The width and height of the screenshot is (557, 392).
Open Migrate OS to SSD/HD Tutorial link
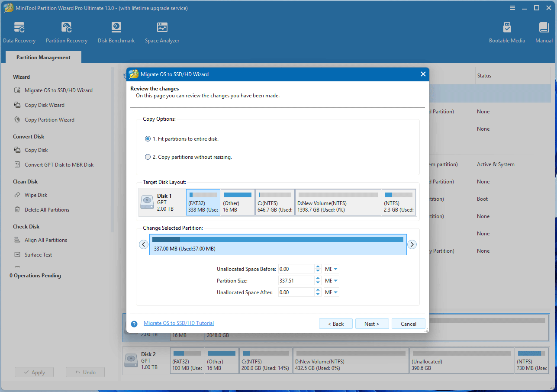[x=179, y=323]
